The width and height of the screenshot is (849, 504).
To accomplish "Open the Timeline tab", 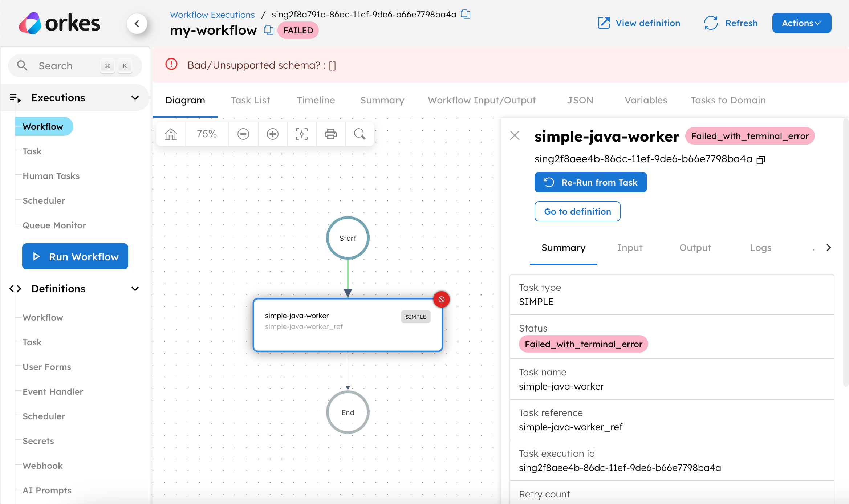I will pyautogui.click(x=316, y=100).
